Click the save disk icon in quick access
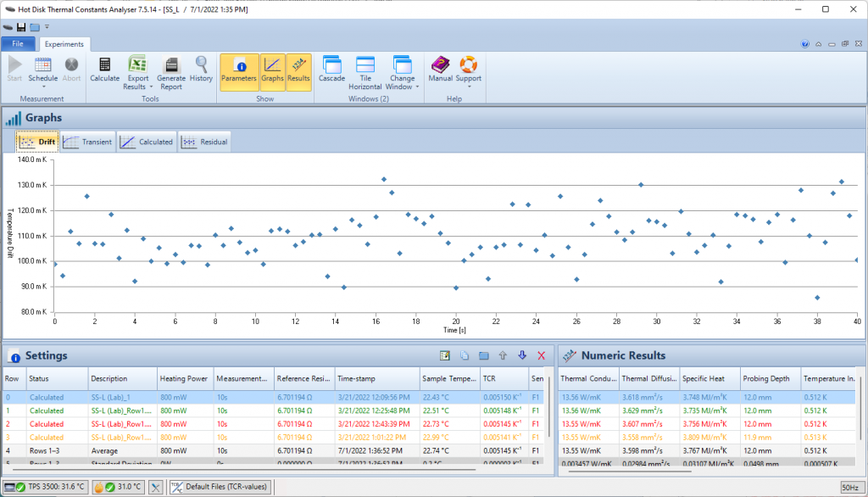 [21, 27]
